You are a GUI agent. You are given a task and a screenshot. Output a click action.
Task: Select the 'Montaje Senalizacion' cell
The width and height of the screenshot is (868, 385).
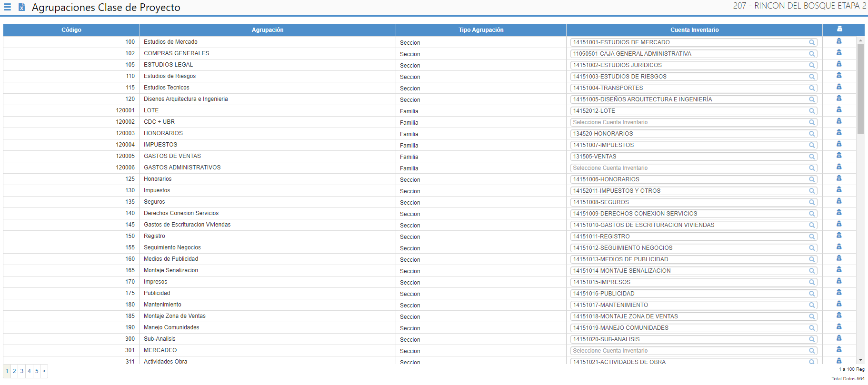pyautogui.click(x=268, y=270)
